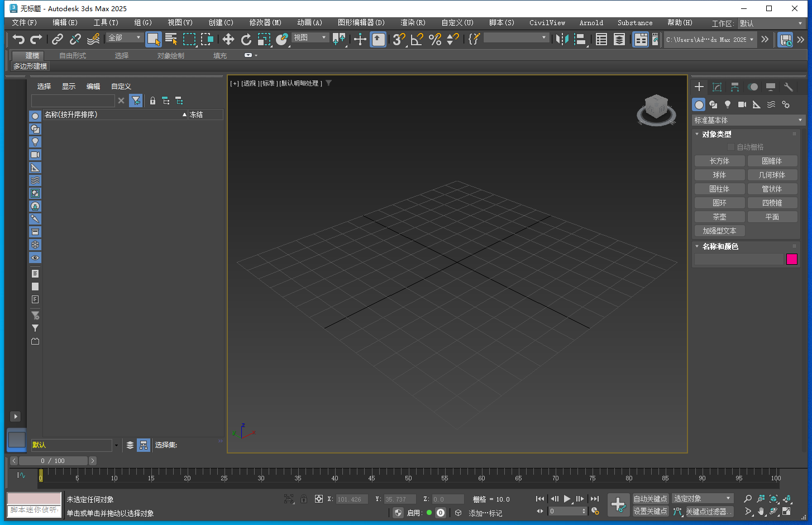
Task: Toggle the Angle Snap tool
Action: pos(417,39)
